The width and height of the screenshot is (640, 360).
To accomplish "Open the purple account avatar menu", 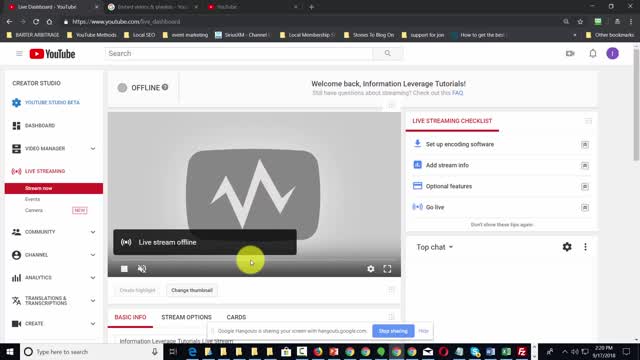I will point(612,53).
